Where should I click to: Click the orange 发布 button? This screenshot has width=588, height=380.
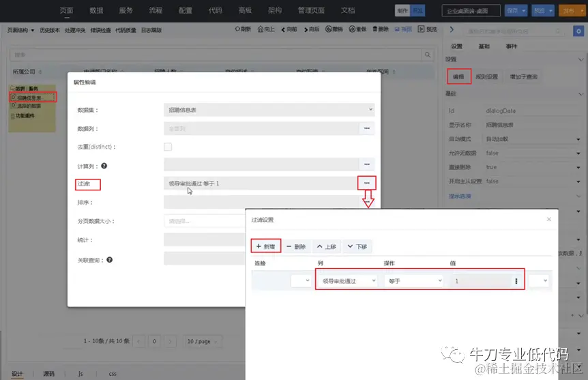click(568, 11)
